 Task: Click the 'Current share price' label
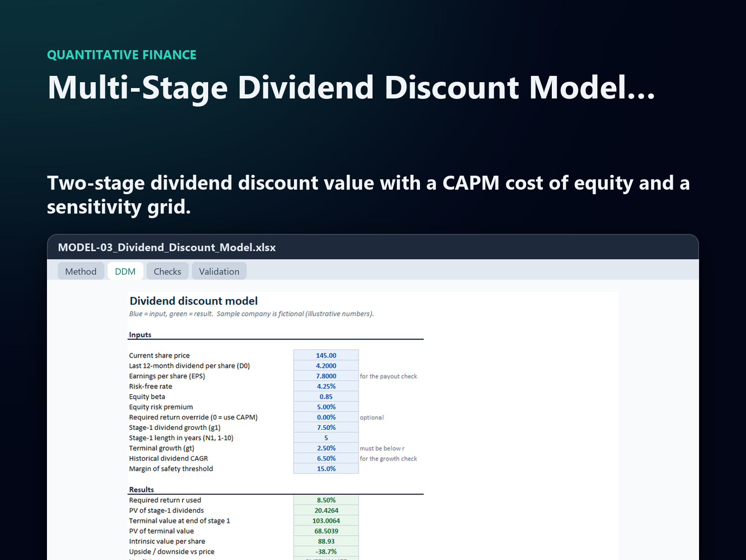pos(159,355)
